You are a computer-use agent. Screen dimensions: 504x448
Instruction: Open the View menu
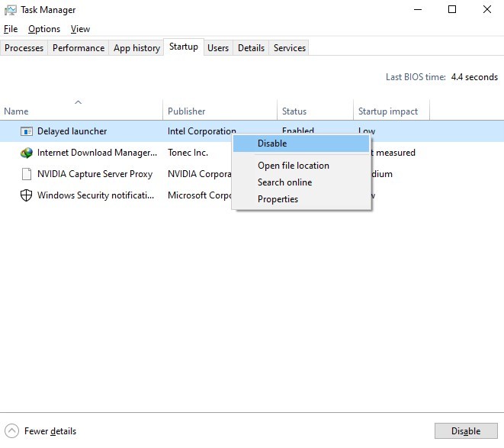pyautogui.click(x=80, y=29)
